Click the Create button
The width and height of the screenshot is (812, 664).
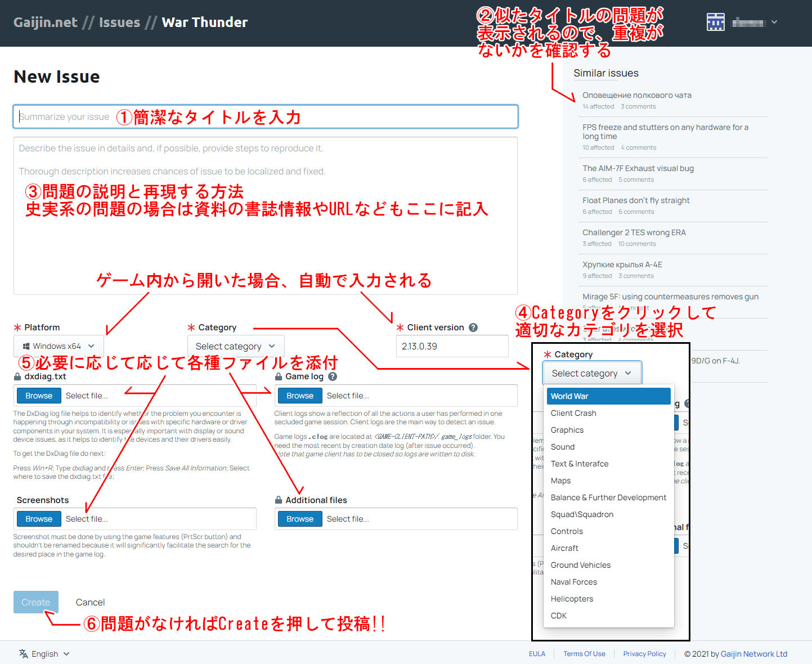point(36,602)
